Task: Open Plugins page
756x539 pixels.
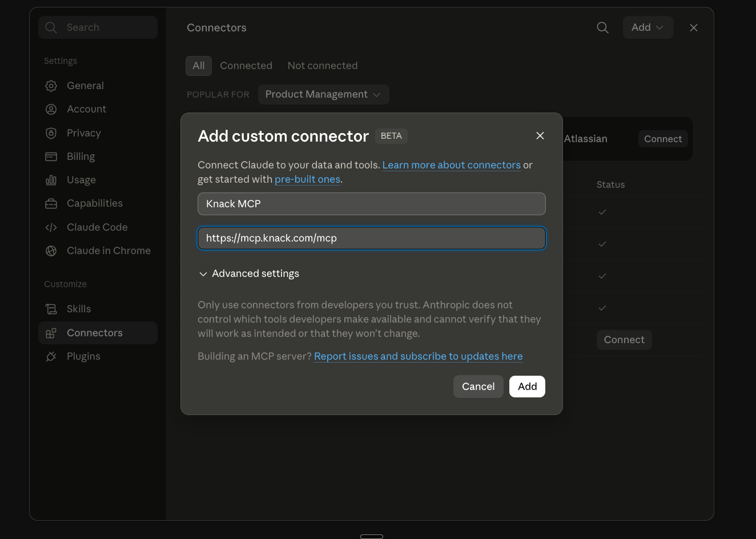Action: pyautogui.click(x=98, y=356)
